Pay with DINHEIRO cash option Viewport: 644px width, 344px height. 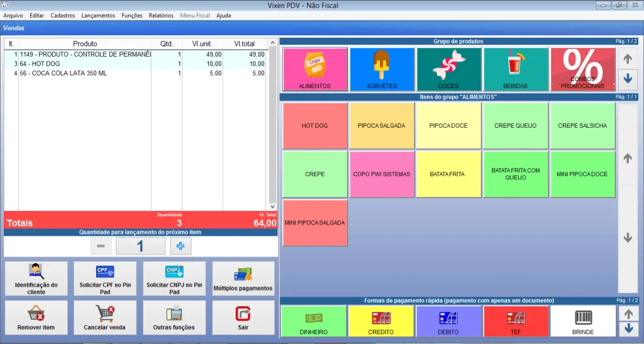click(x=314, y=321)
